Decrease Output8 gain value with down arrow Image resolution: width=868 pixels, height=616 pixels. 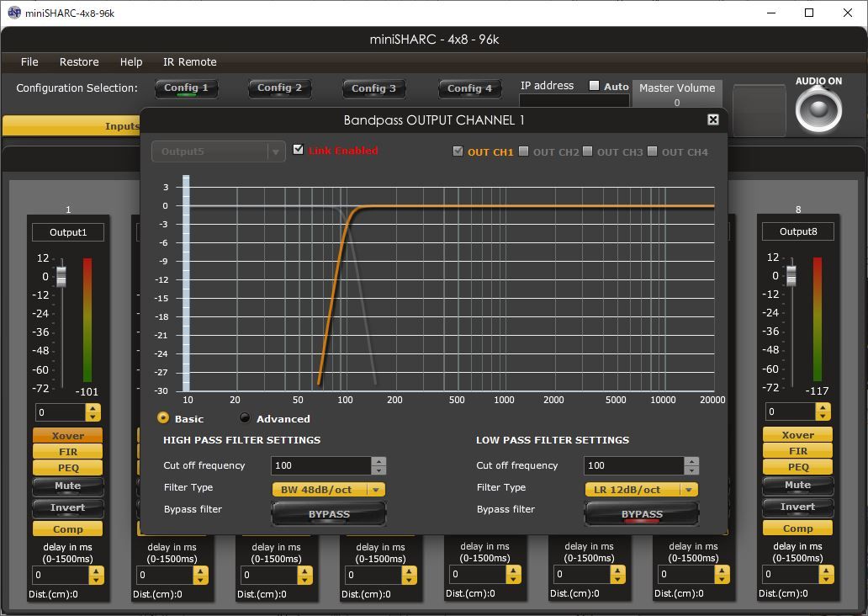(823, 416)
